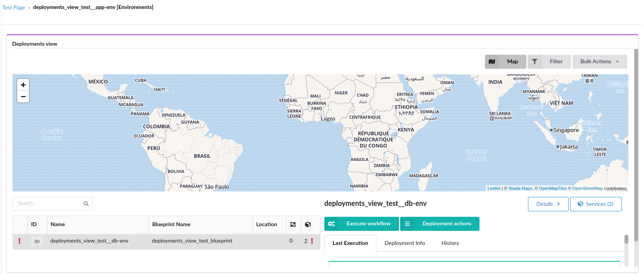The height and width of the screenshot is (275, 644).
Task: Open the OpenMapTiles link
Action: pos(553,188)
